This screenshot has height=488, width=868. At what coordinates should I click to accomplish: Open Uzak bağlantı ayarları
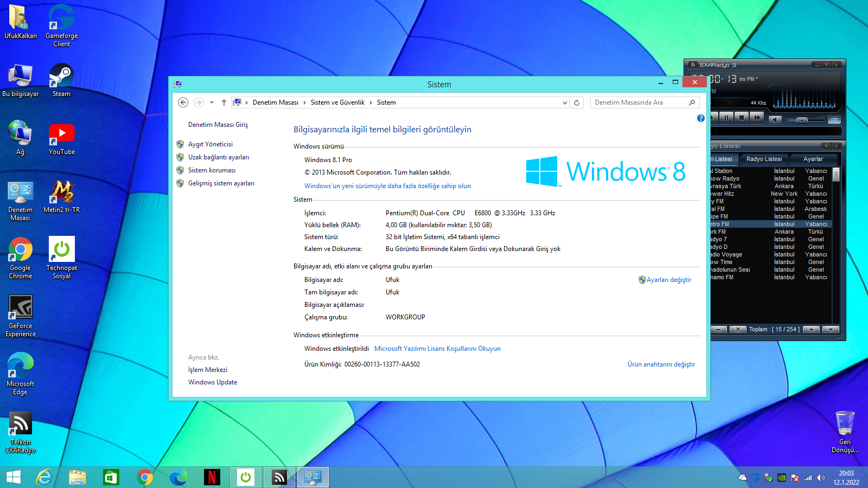click(219, 157)
